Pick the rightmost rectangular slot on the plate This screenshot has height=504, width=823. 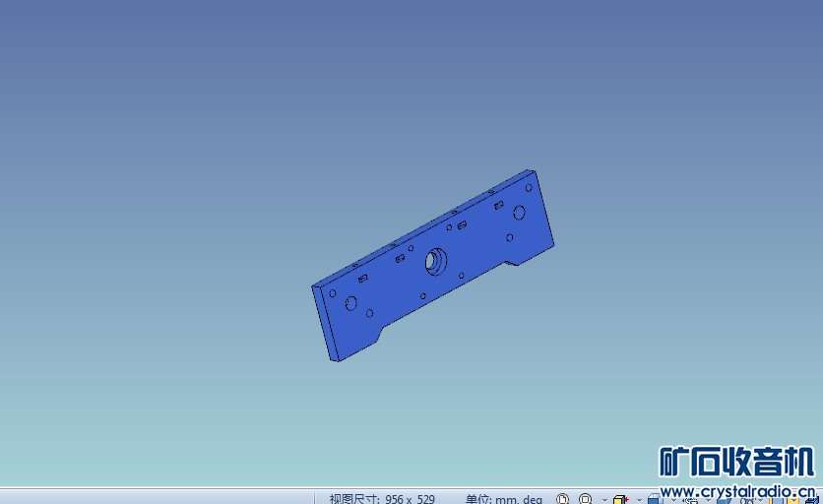[499, 205]
